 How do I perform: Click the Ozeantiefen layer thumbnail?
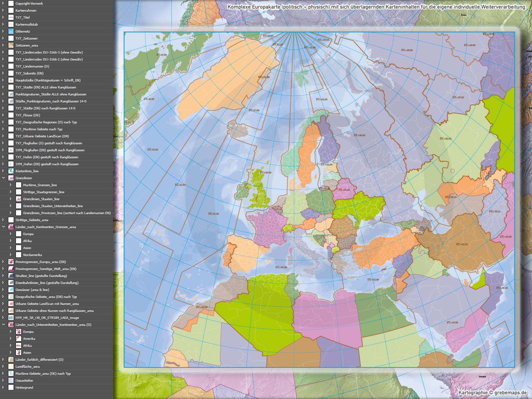click(11, 380)
